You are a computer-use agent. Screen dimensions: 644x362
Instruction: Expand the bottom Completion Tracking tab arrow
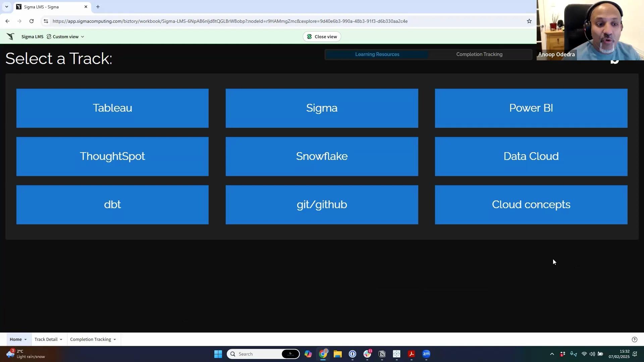click(115, 340)
